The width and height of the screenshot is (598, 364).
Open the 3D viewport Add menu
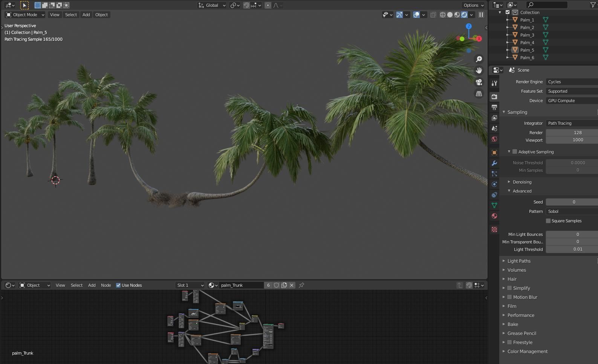(86, 15)
